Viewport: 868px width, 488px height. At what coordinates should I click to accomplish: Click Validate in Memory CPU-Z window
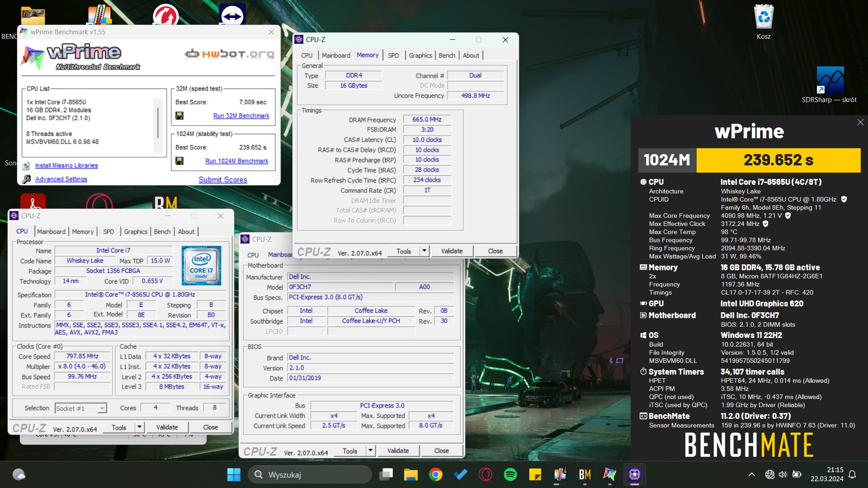click(x=452, y=251)
